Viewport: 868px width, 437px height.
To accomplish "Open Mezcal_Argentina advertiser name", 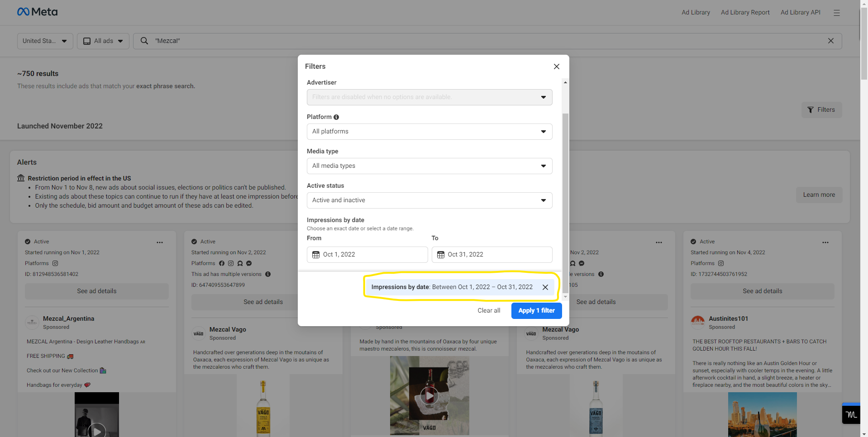I will 69,319.
